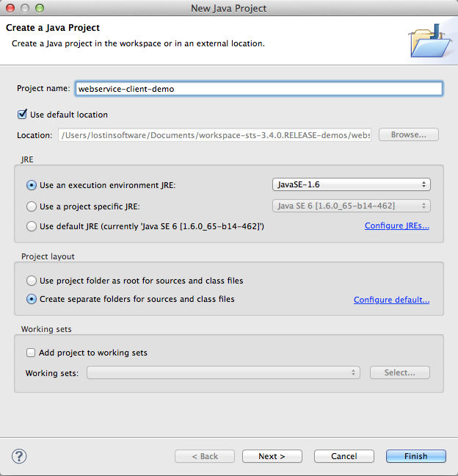This screenshot has width=458, height=476.
Task: Open the Configure default link
Action: pos(391,300)
